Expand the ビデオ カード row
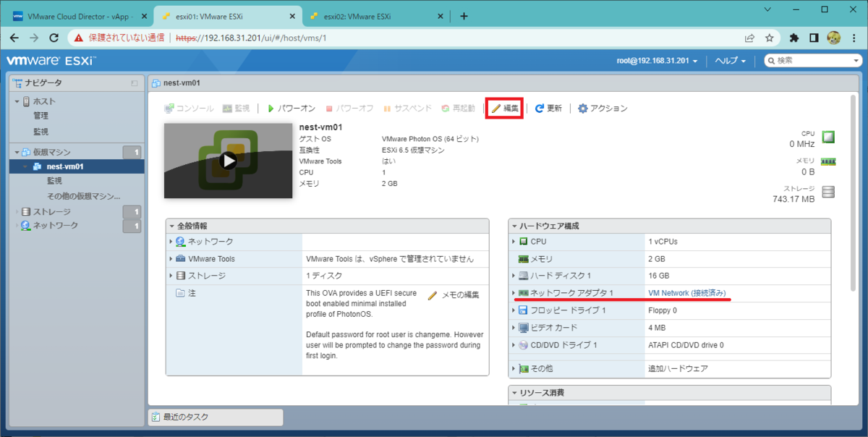This screenshot has width=868, height=437. pyautogui.click(x=514, y=328)
